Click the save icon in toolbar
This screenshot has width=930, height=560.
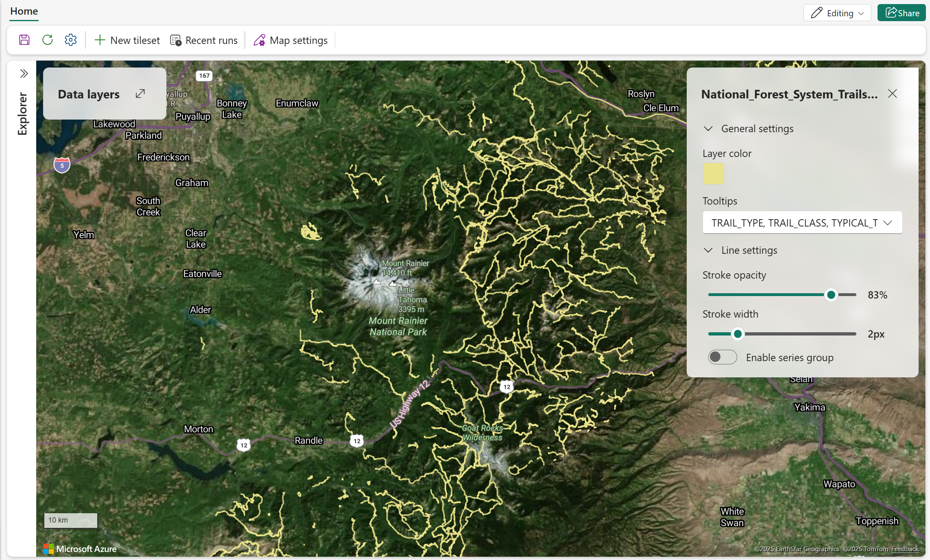point(24,40)
